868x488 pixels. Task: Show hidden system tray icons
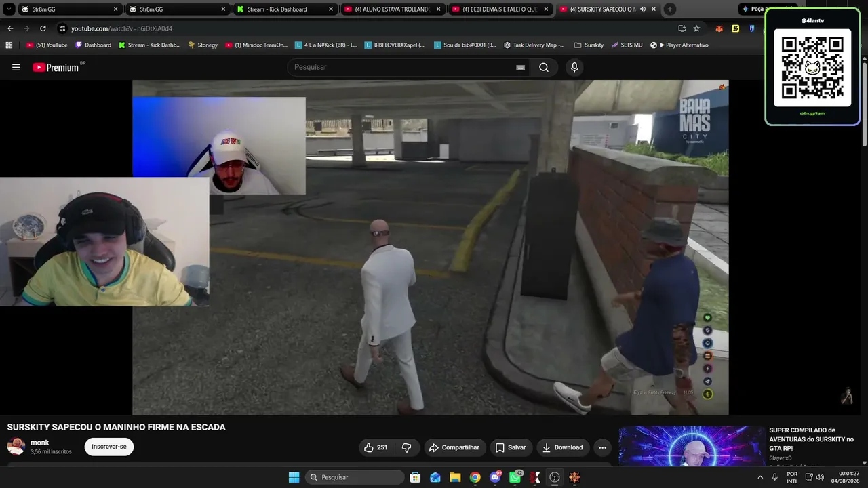click(x=760, y=477)
